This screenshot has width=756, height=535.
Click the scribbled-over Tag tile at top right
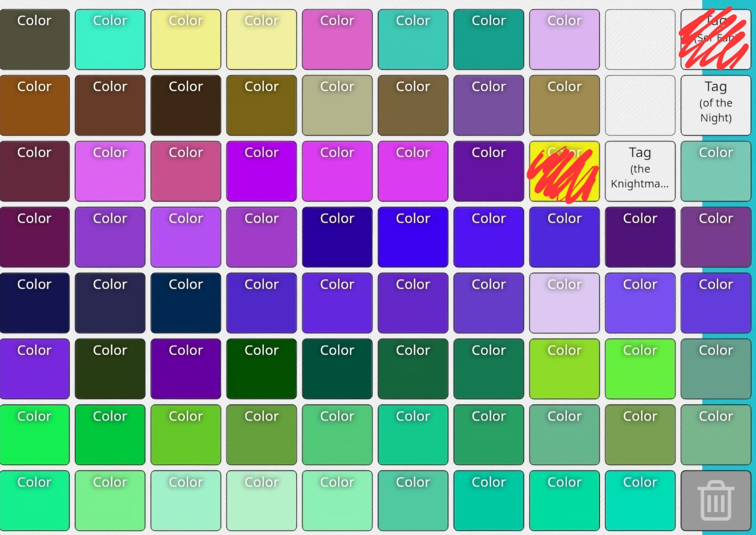click(x=715, y=39)
